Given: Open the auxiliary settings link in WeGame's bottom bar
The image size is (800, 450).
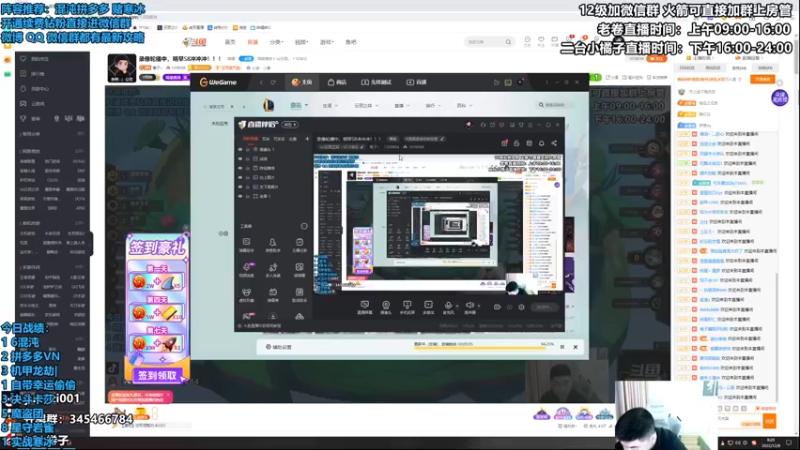Looking at the screenshot, I should point(279,347).
